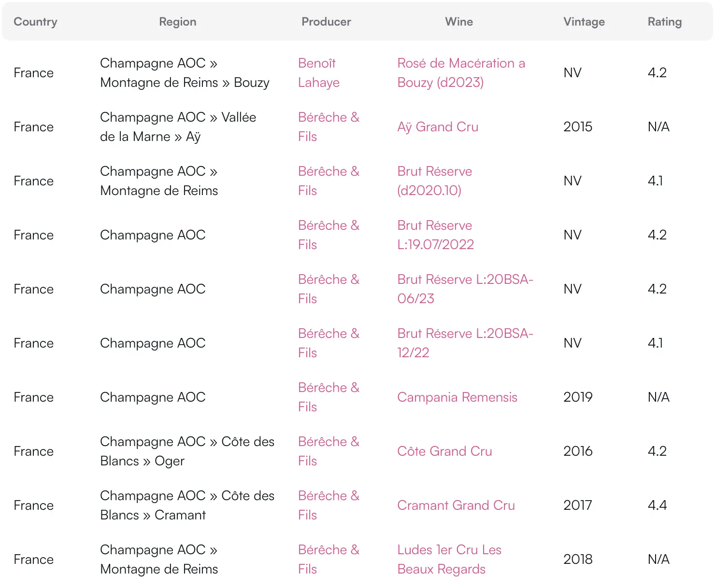Image resolution: width=715 pixels, height=588 pixels.
Task: Open Brut Réserve L:20BSA-06/23 link
Action: [464, 289]
